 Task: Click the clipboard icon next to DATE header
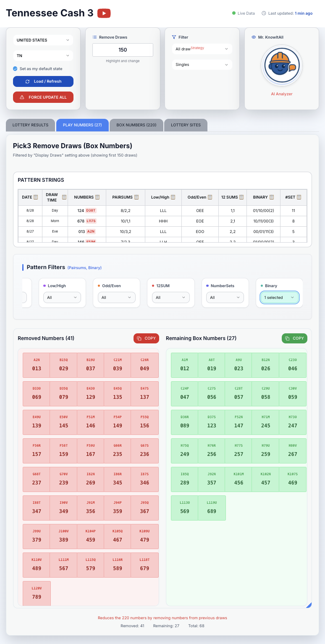36,197
